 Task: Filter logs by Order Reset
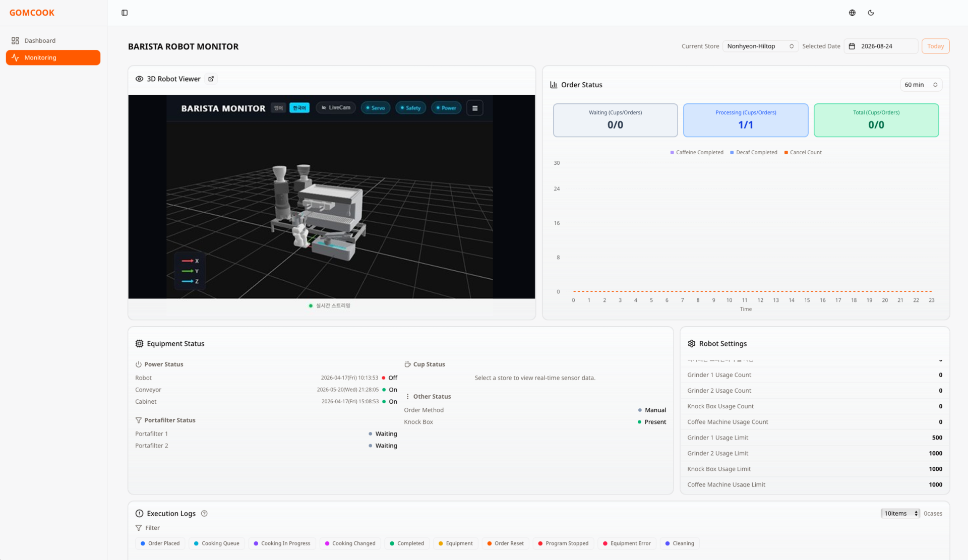coord(505,543)
